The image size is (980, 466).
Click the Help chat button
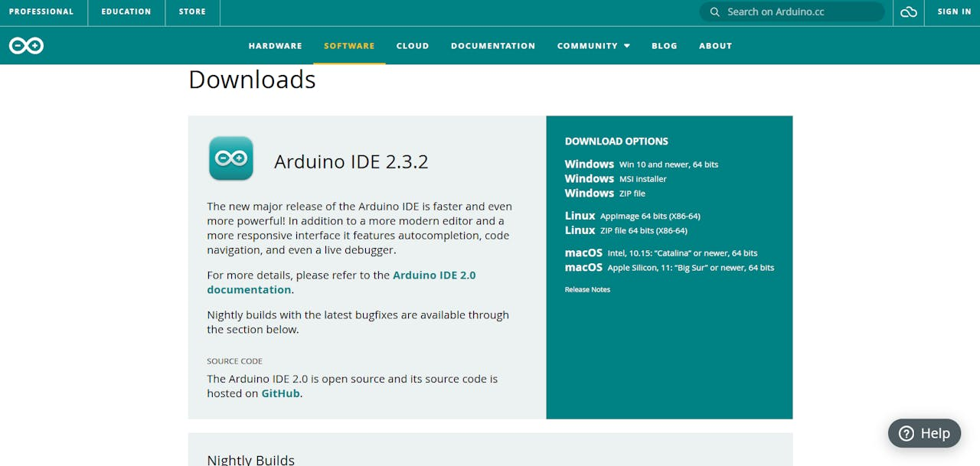pos(924,433)
